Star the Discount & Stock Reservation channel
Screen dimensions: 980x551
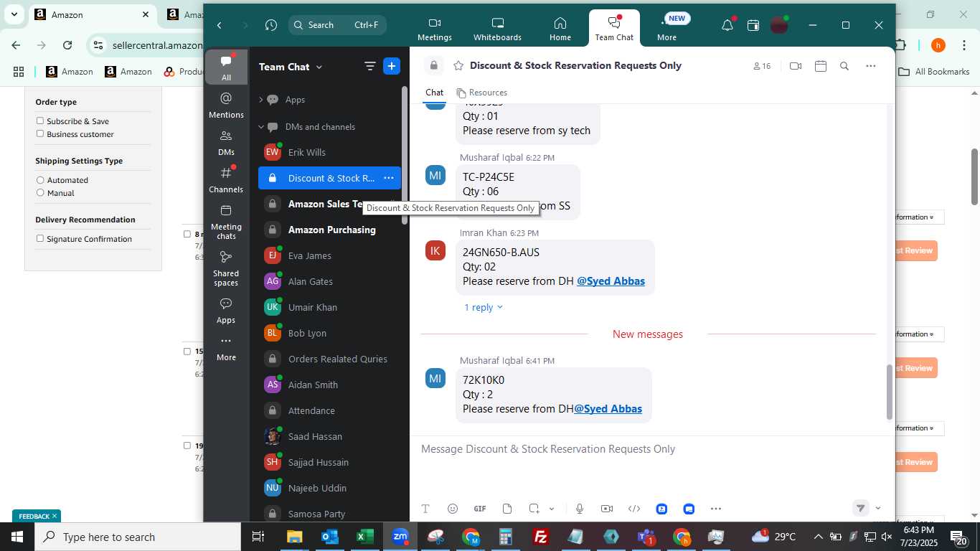coord(458,66)
